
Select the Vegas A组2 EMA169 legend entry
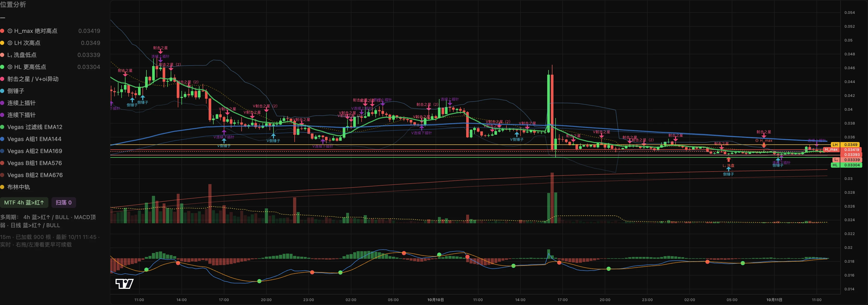pyautogui.click(x=31, y=151)
